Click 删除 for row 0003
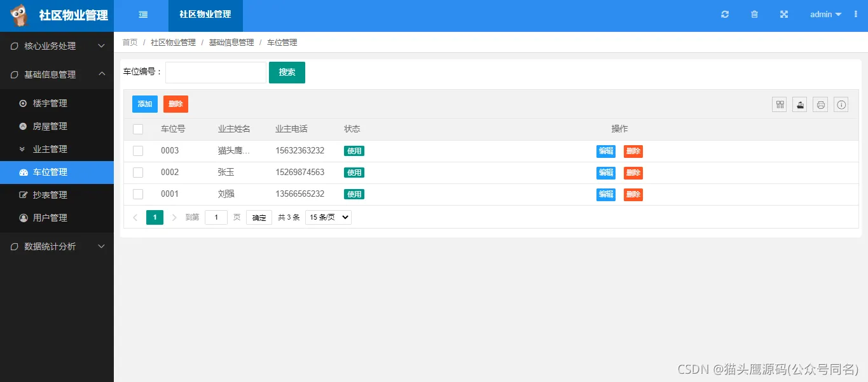This screenshot has width=868, height=382. (x=633, y=152)
